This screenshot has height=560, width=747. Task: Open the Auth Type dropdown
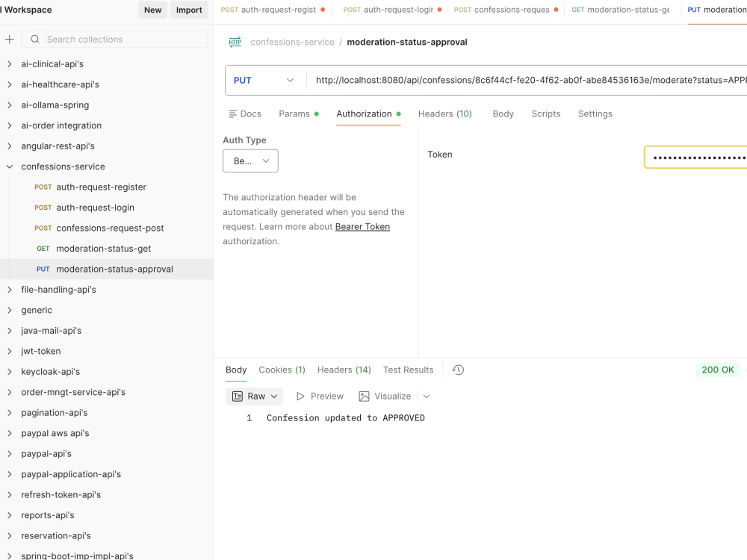[250, 161]
